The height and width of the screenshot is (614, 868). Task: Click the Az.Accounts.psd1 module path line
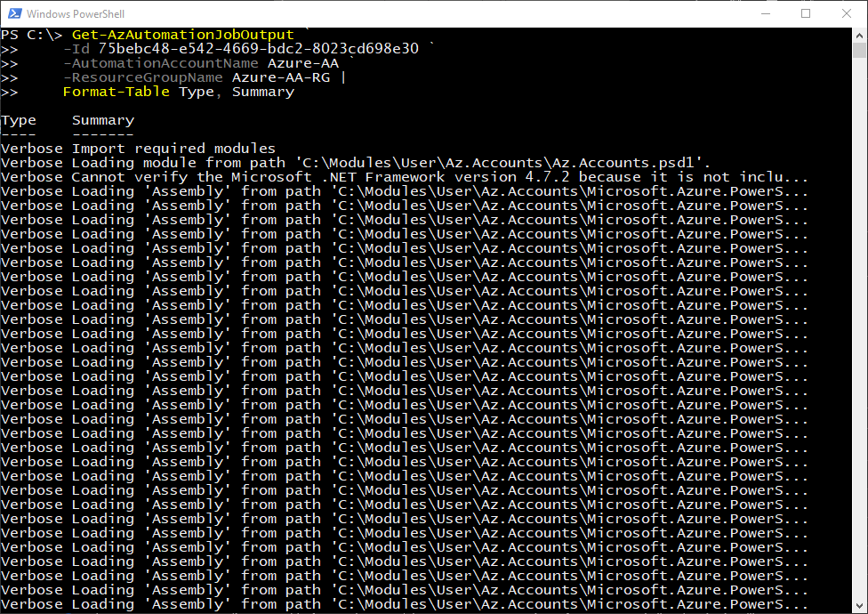[x=356, y=163]
